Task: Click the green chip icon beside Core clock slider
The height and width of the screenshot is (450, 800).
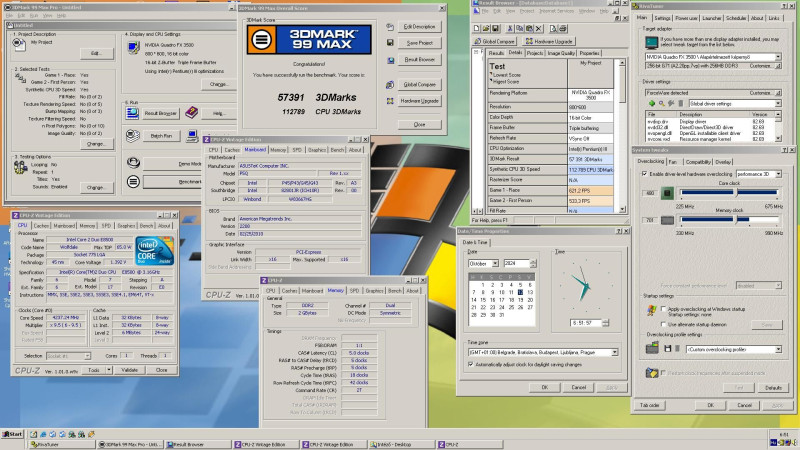Action: click(x=667, y=193)
